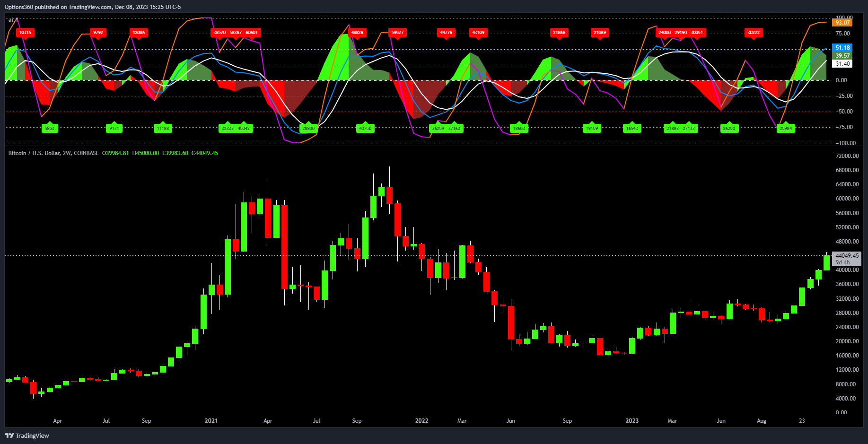The height and width of the screenshot is (444, 868).
Task: Click the 2021 label on time axis
Action: tap(211, 420)
